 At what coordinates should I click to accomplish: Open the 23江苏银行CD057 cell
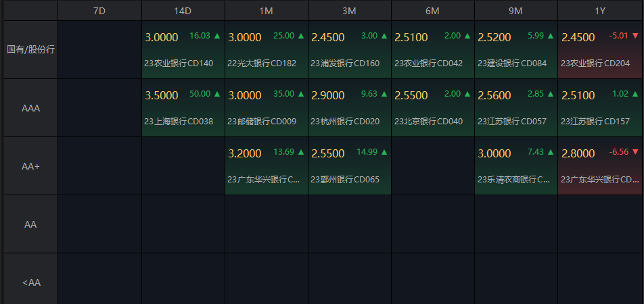click(516, 108)
